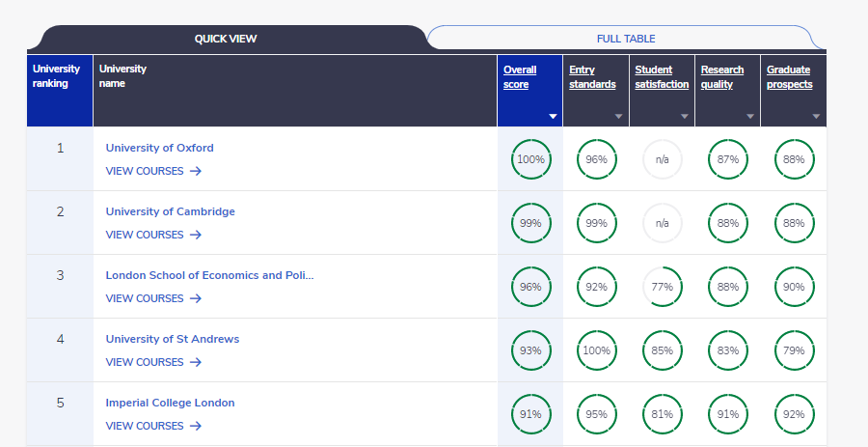Click Oxford 88% graduate prospects circle
Image resolution: width=868 pixels, height=447 pixels.
[794, 159]
